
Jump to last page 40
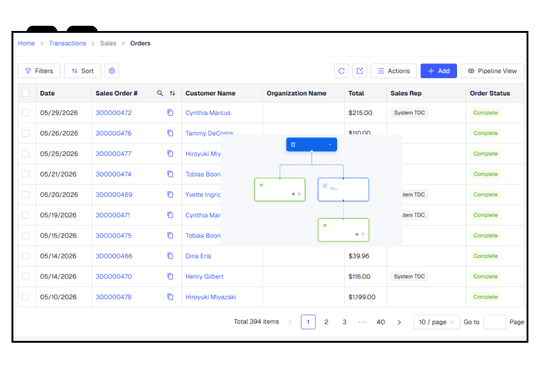(381, 322)
